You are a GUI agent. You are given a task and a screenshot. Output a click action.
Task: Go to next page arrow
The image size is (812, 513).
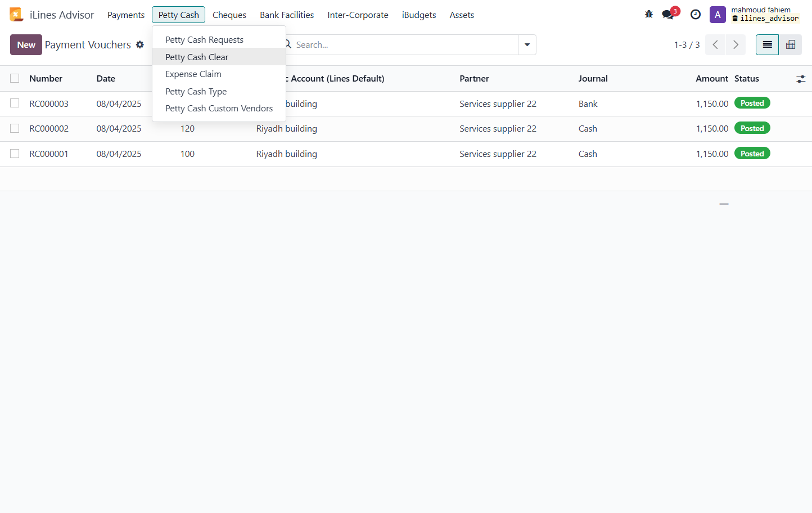point(736,45)
